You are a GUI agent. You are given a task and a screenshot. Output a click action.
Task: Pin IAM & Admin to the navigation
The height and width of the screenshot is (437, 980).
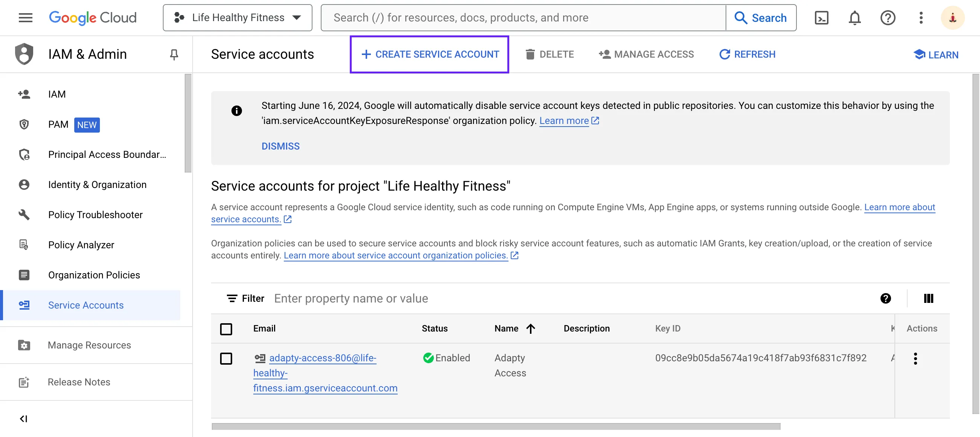click(174, 54)
